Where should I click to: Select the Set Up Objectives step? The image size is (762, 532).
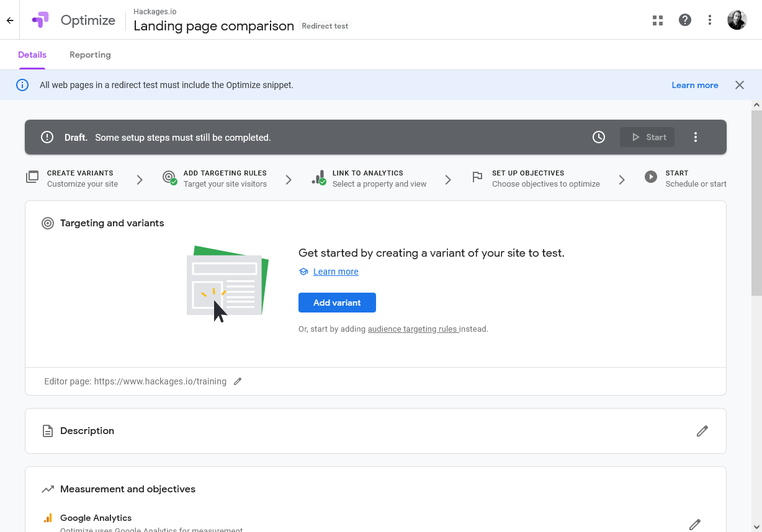536,179
